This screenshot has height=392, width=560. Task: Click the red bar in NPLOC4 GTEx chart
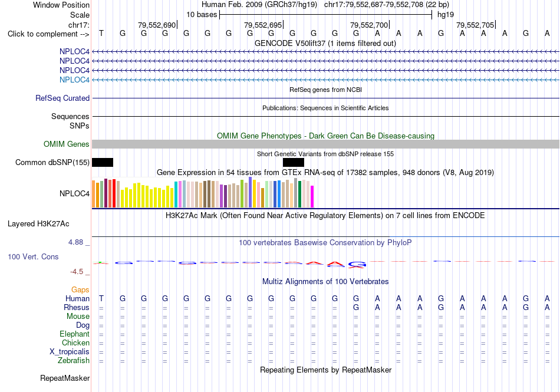click(x=114, y=193)
